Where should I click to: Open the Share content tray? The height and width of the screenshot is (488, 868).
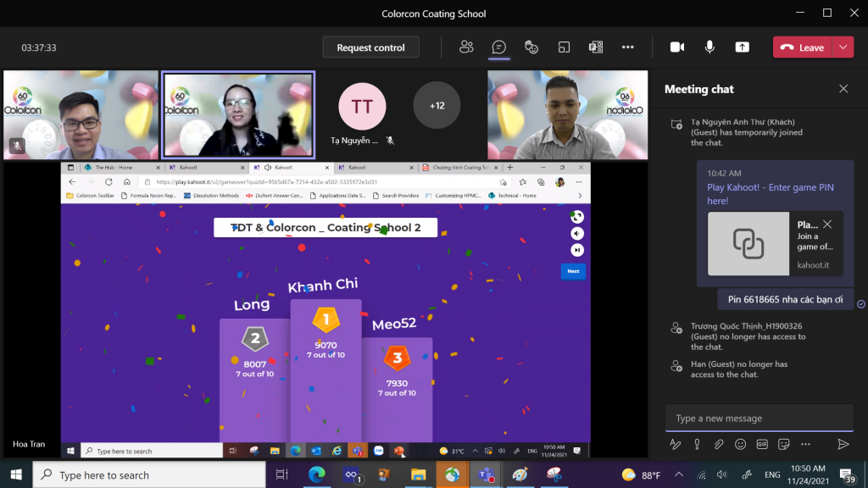click(x=743, y=47)
